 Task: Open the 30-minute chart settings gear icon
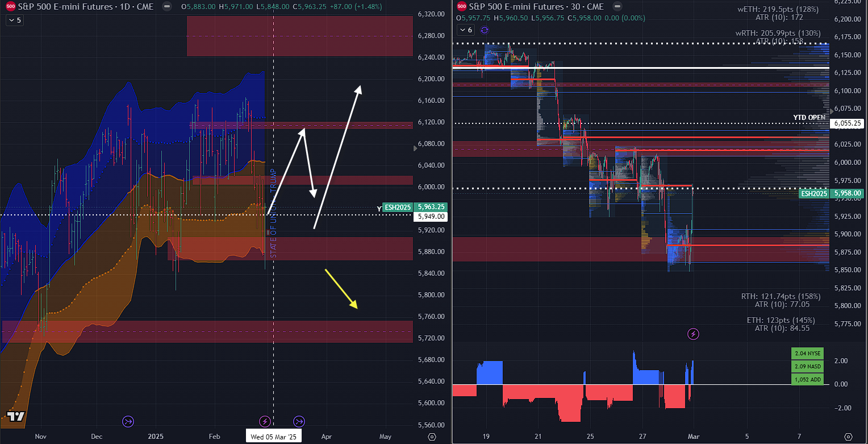(849, 437)
